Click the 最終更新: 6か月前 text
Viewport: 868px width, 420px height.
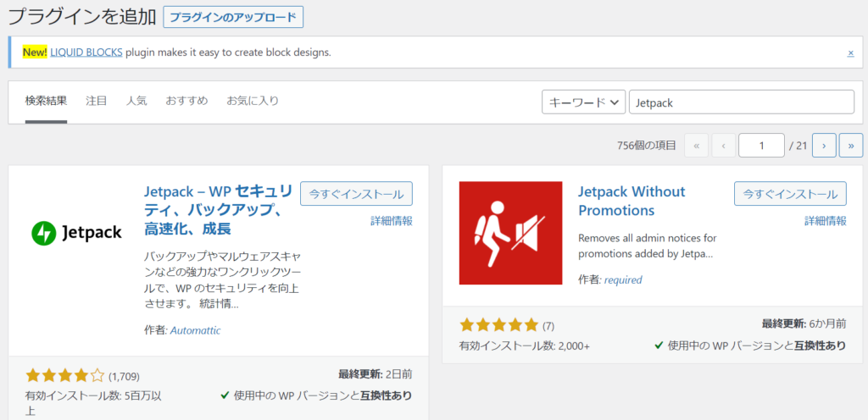[804, 323]
